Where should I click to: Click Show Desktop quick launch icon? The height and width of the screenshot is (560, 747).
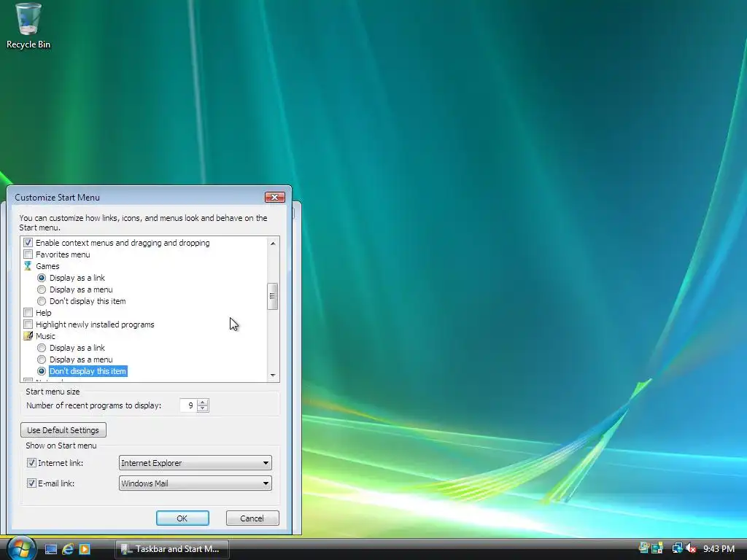point(51,549)
